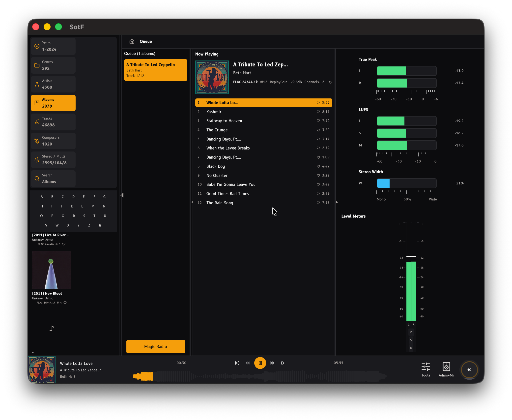Open Composers category in sidebar

click(x=53, y=141)
